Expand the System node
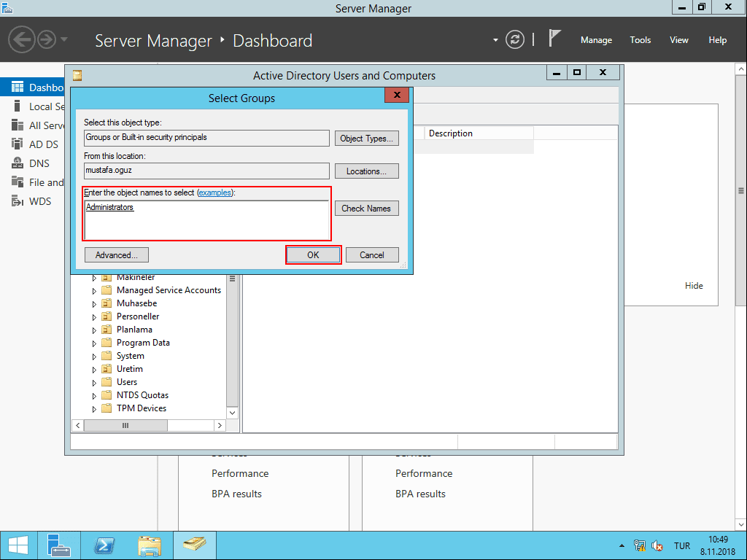This screenshot has height=560, width=747. 94,356
